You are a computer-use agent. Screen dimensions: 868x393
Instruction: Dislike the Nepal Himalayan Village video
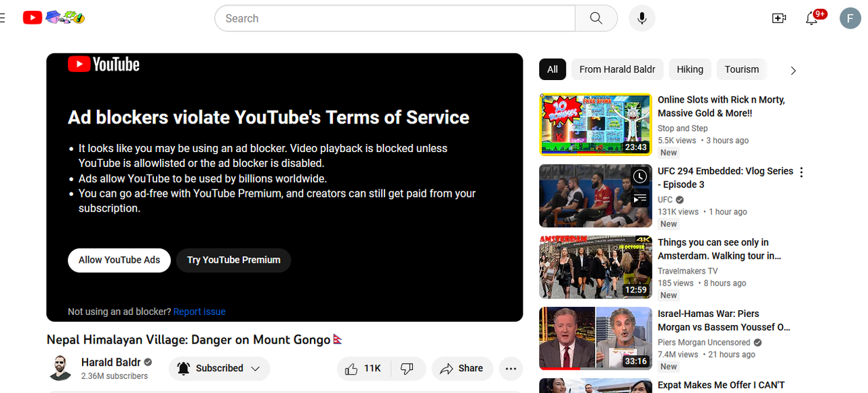408,369
